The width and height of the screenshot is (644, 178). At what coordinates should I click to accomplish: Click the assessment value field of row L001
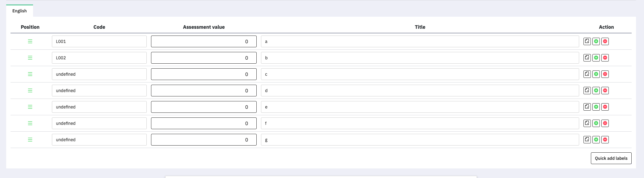(204, 41)
